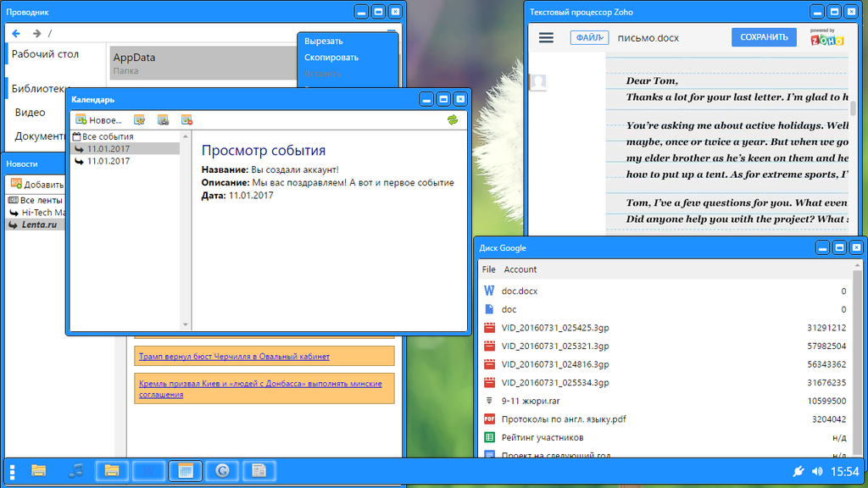Select doc.docx in Диск Google
This screenshot has height=488, width=868.
(666, 291)
